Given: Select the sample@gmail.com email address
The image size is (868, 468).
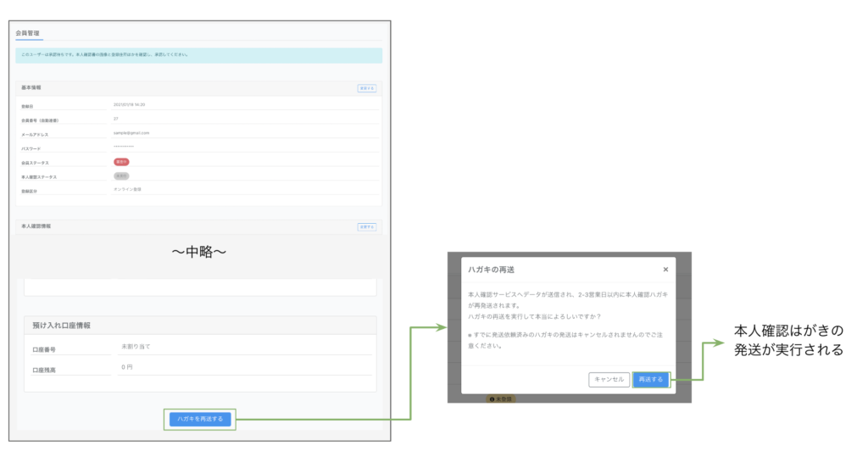Looking at the screenshot, I should (x=131, y=133).
